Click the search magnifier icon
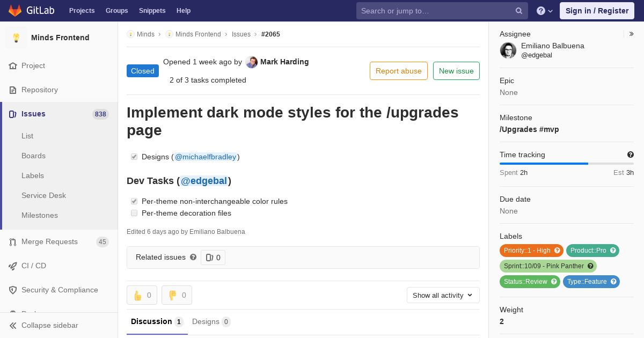Image resolution: width=644 pixels, height=338 pixels. [x=519, y=11]
